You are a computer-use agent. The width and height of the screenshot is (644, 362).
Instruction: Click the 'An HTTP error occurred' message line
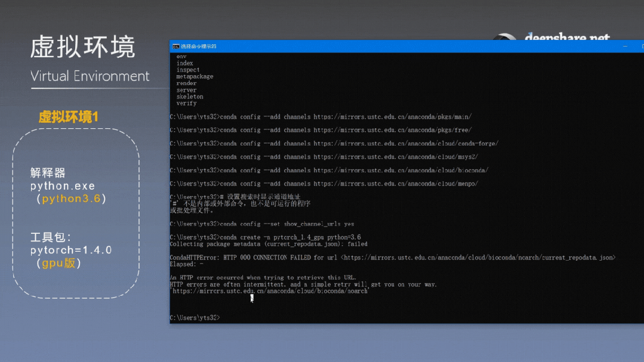pos(263,278)
